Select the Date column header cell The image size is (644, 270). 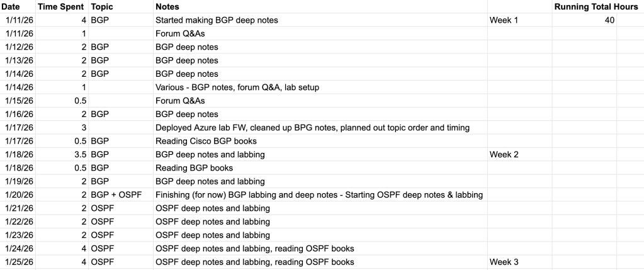(x=11, y=6)
